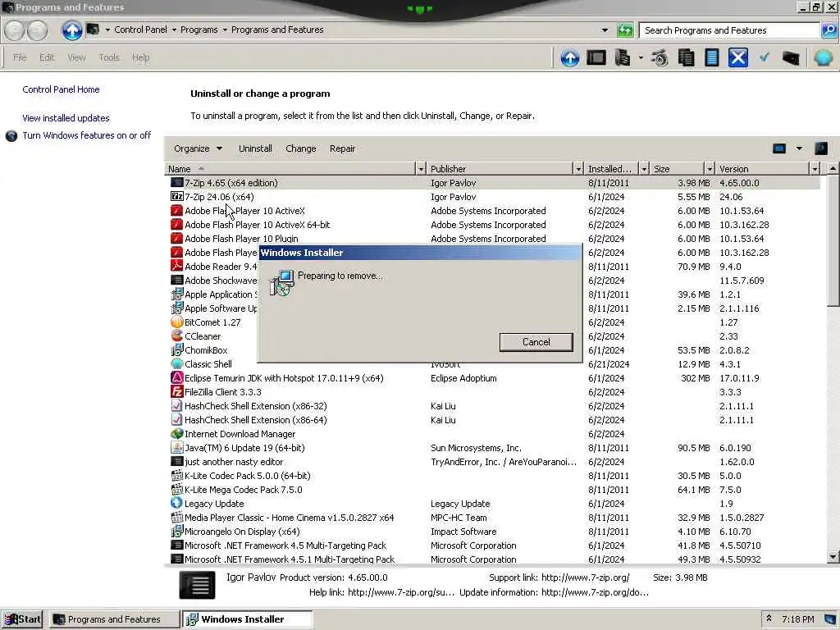Switch to Windows Installer taskbar button
The width and height of the screenshot is (840, 630).
(248, 619)
